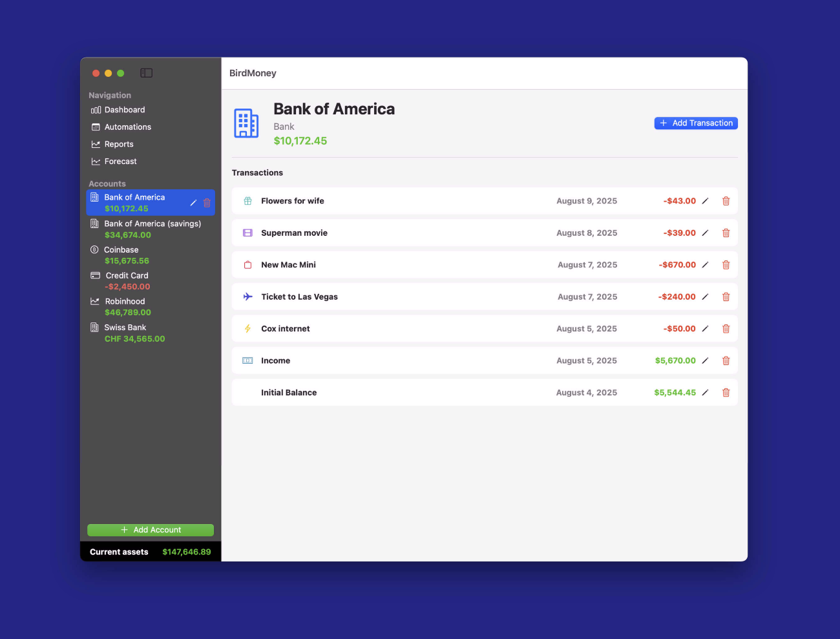Screen dimensions: 840x639
Task: Click the $10,172.45 header balance
Action: [x=300, y=141]
